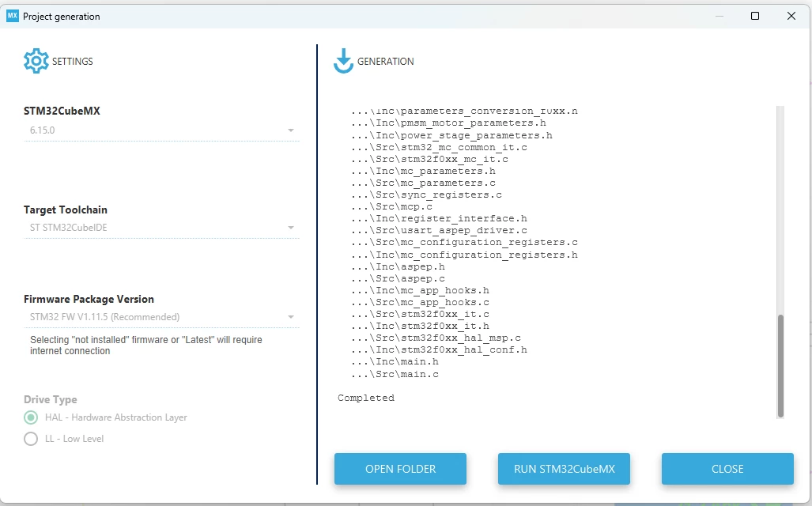Click the ...\Src\main.c log line

(x=395, y=374)
